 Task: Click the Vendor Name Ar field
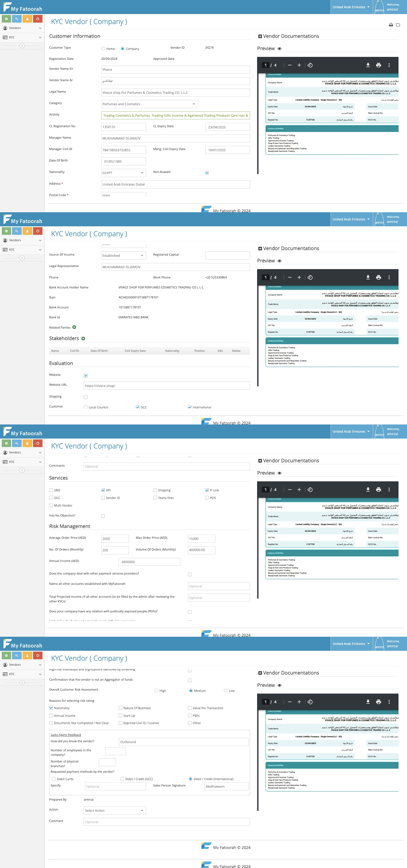[175, 81]
